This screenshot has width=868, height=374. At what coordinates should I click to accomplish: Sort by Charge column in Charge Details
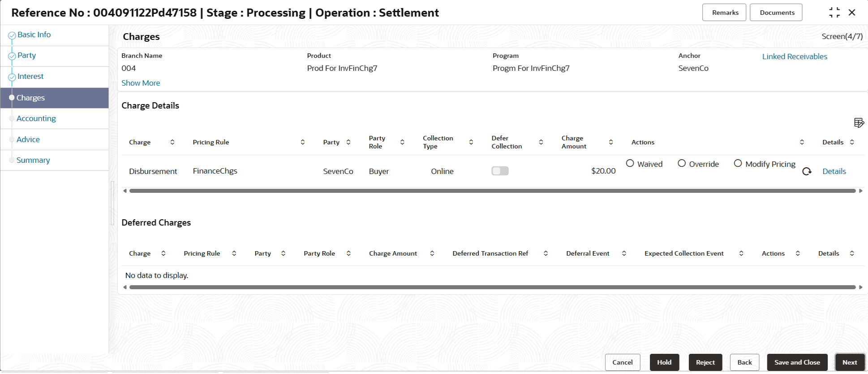[x=172, y=142]
